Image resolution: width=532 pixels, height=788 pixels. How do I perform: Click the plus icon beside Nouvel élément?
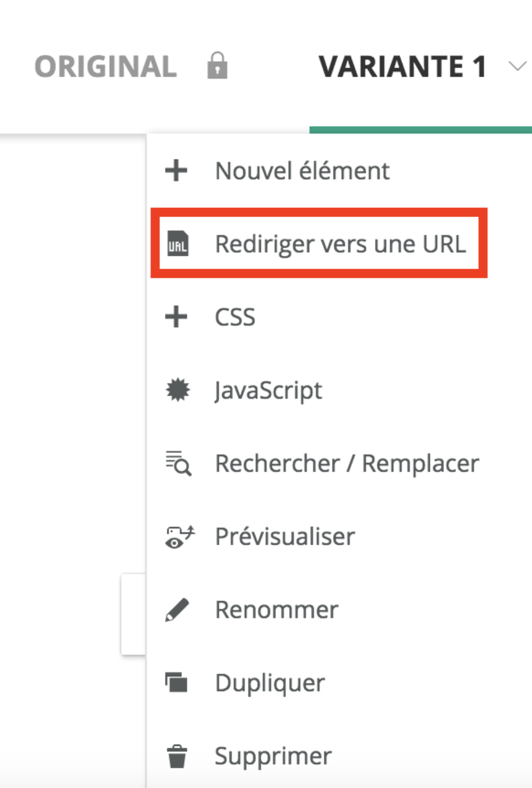pos(176,171)
